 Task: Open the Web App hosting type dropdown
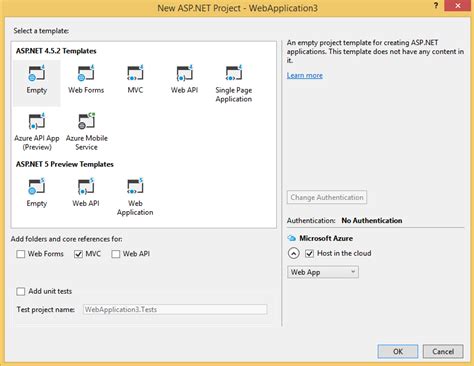(x=323, y=272)
